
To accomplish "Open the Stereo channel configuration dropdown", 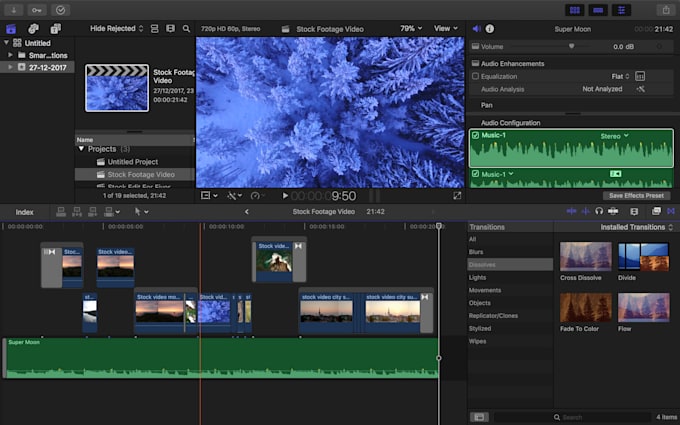I will pyautogui.click(x=615, y=136).
